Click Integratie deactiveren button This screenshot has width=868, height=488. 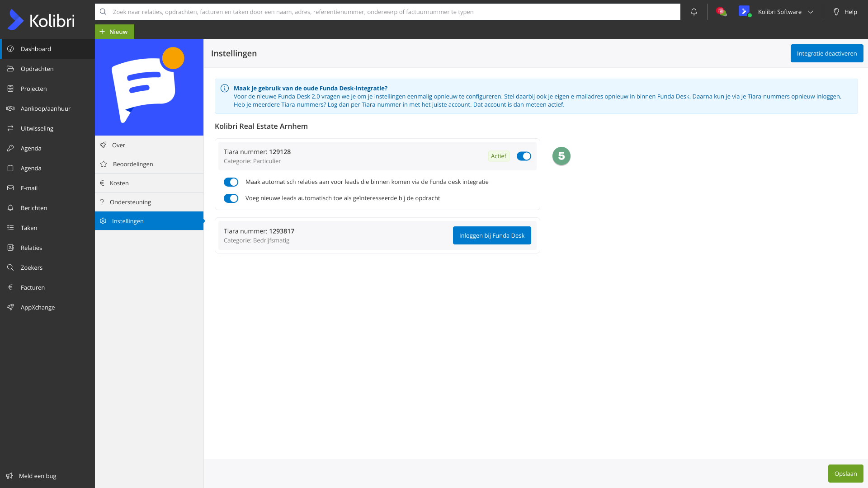click(x=826, y=53)
